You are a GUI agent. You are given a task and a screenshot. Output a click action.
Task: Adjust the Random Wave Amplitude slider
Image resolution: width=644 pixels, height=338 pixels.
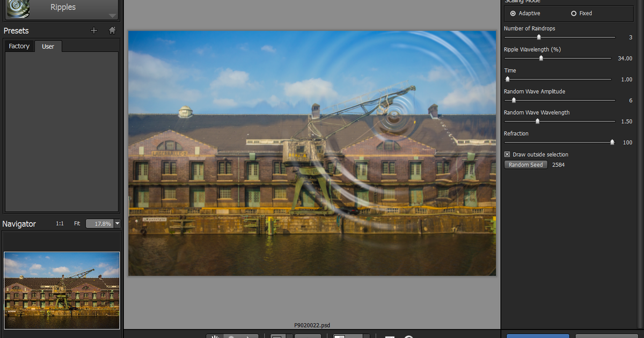tap(514, 100)
